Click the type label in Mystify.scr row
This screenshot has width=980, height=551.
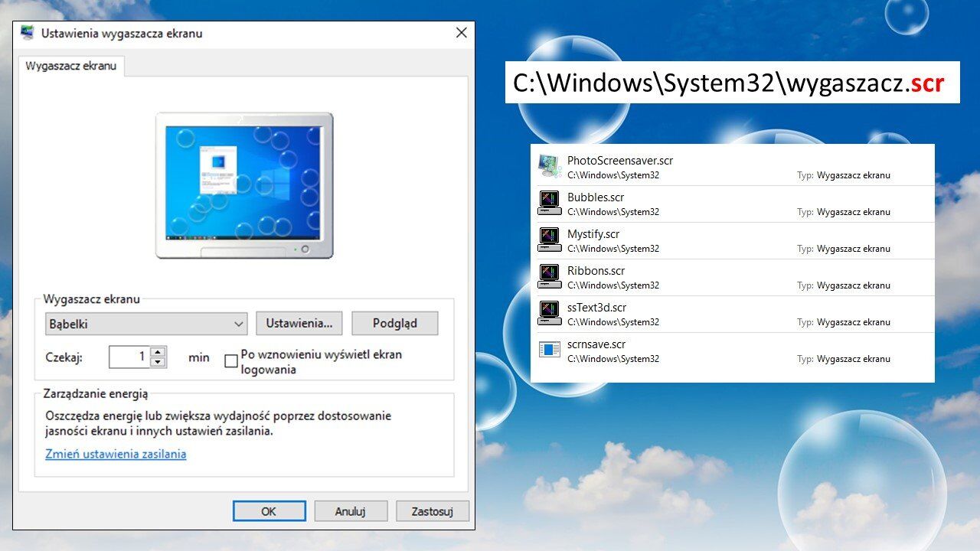tap(844, 249)
